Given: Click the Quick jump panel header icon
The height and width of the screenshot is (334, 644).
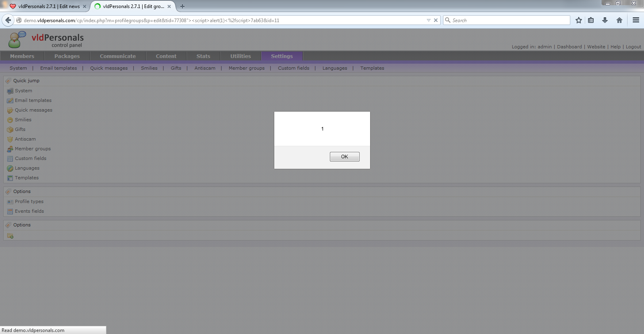Looking at the screenshot, I should (8, 81).
